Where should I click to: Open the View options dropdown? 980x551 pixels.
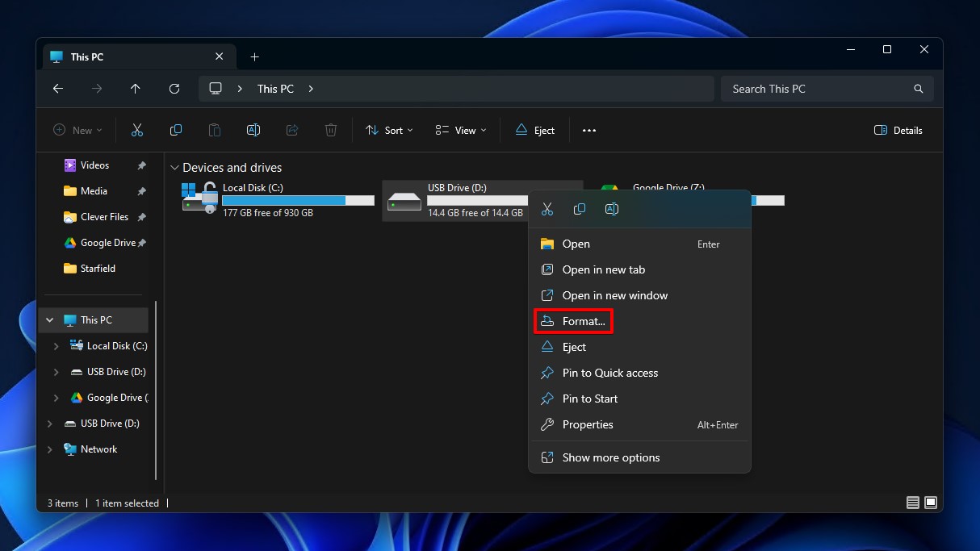pyautogui.click(x=459, y=130)
